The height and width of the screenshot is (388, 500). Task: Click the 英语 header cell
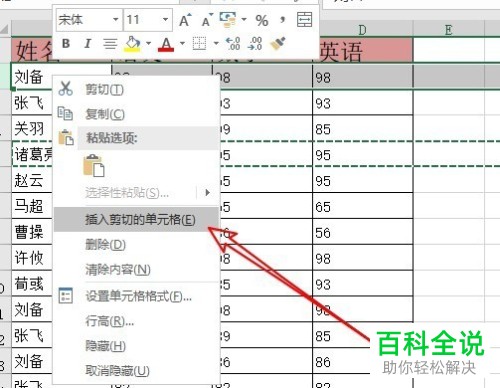(x=363, y=50)
